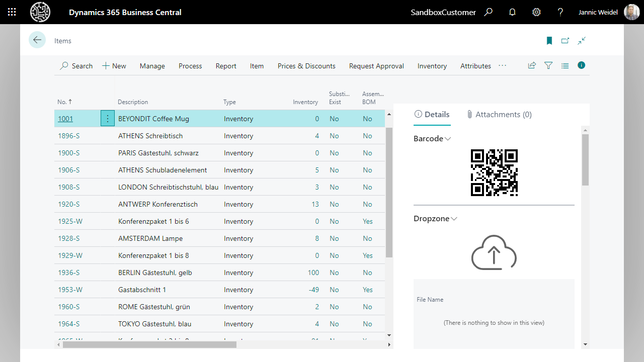Open item 1896-S link
Viewport: 644px width, 362px height.
tap(69, 136)
